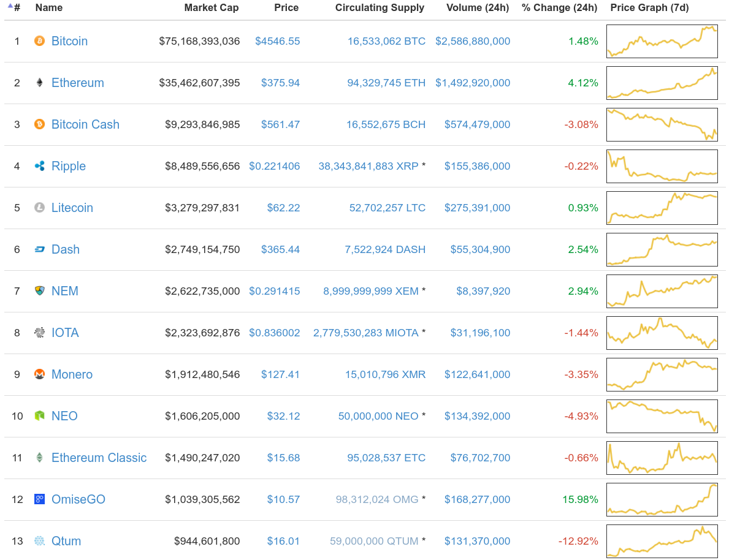The image size is (729, 560).
Task: Open the Bitcoin Cash name link
Action: [x=85, y=124]
